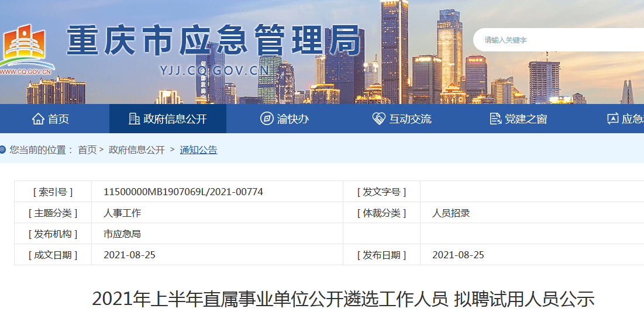Viewport: 644px width, 312px height.
Task: Click the 市应急局 value cell
Action: point(217,234)
